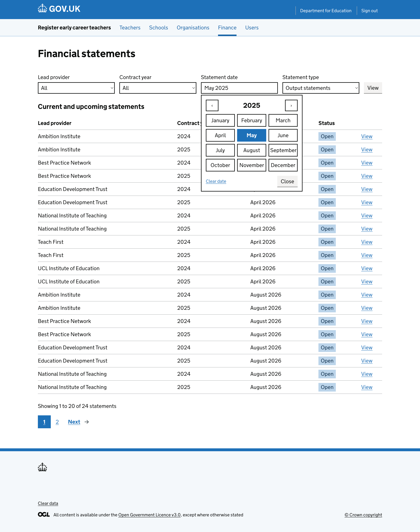420x532 pixels.
Task: Click the Clear date link
Action: (216, 181)
